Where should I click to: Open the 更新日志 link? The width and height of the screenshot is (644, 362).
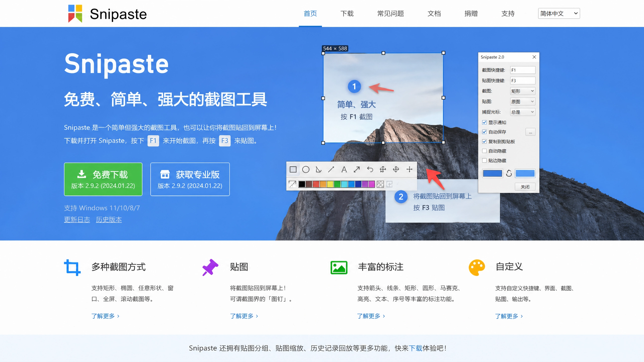[77, 220]
